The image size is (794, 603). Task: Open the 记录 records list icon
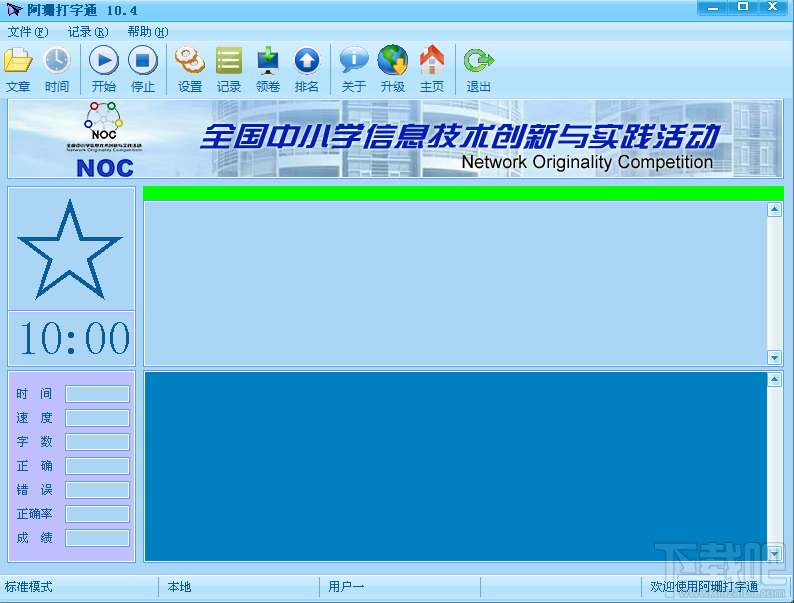click(x=229, y=61)
